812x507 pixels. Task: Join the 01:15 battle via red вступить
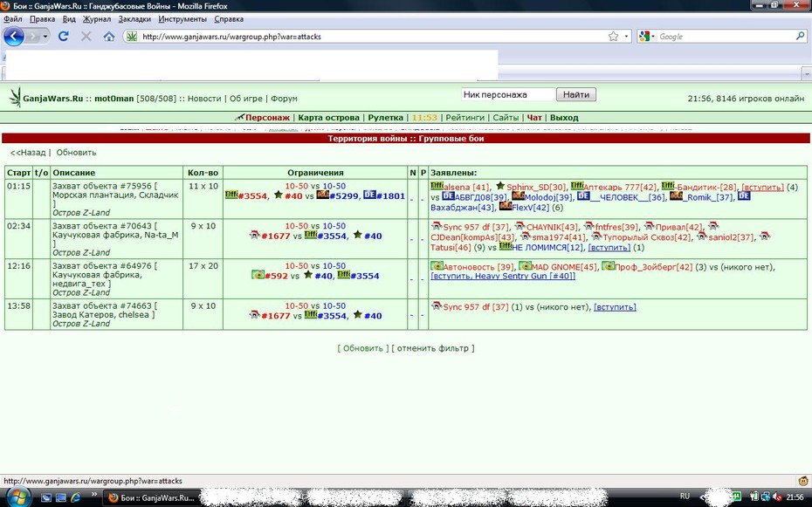coord(763,187)
